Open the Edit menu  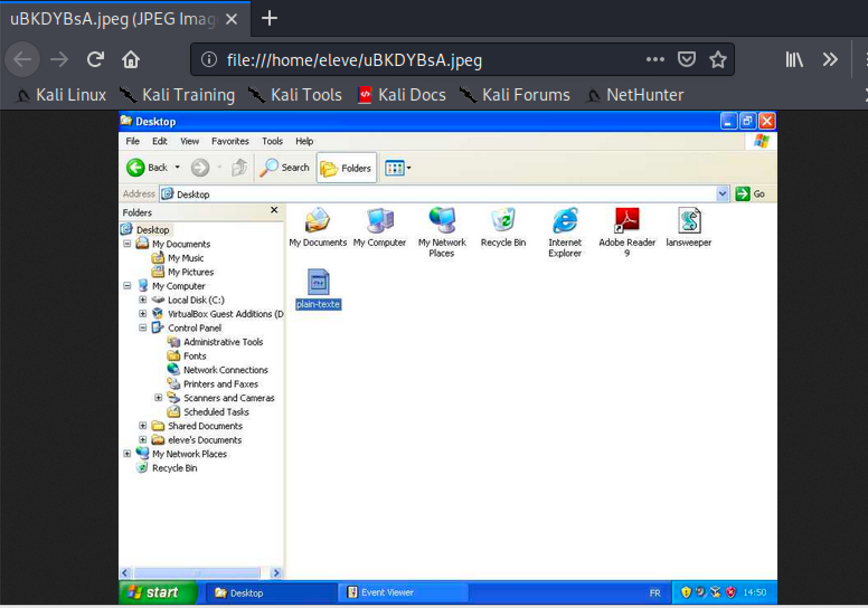click(x=160, y=141)
